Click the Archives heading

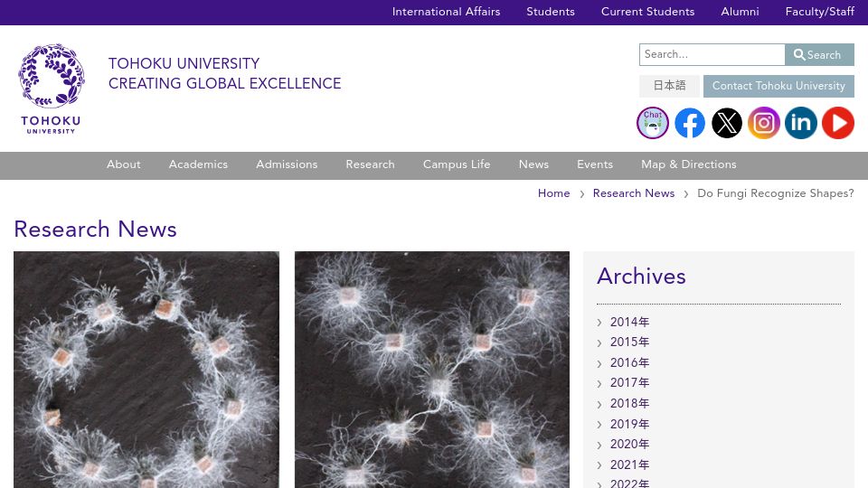(x=641, y=277)
